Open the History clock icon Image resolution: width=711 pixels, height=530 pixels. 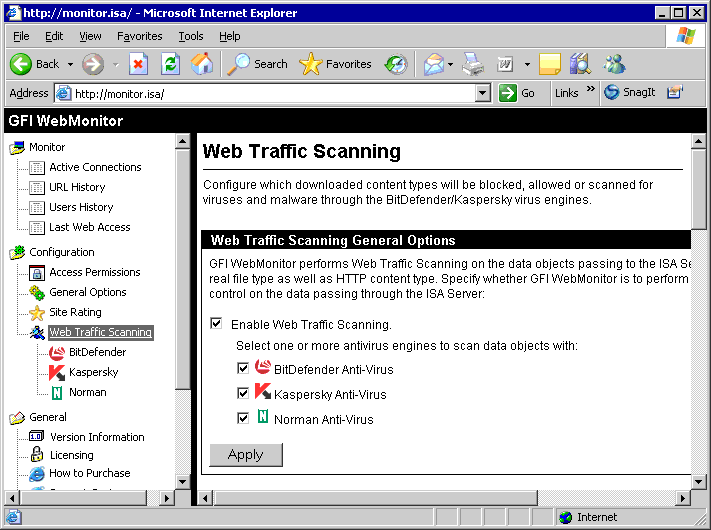[x=396, y=64]
